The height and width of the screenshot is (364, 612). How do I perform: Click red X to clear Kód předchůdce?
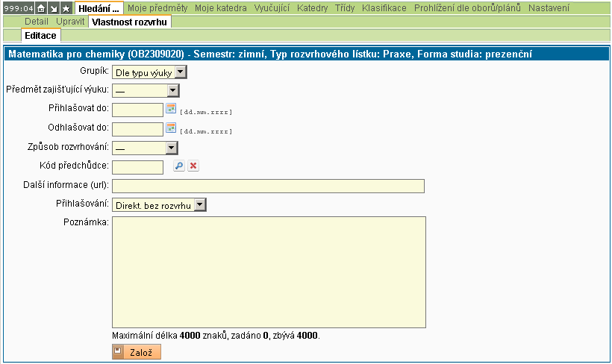click(x=193, y=166)
